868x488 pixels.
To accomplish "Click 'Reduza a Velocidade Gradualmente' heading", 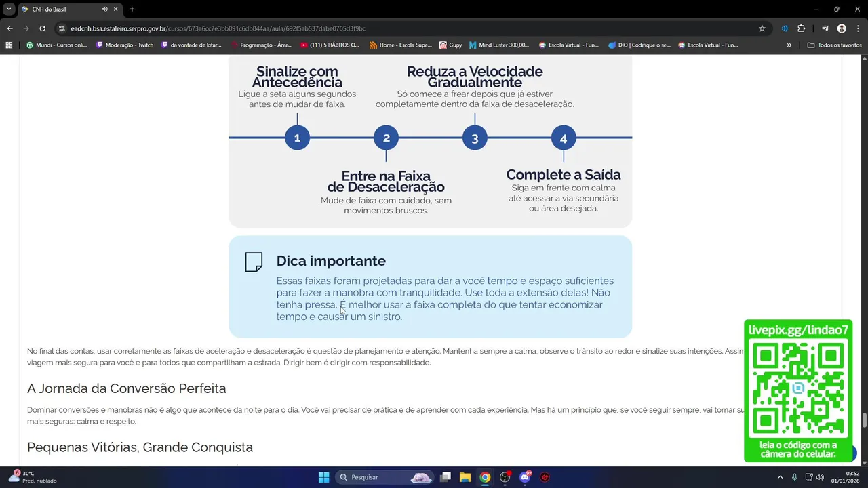I will pyautogui.click(x=475, y=77).
